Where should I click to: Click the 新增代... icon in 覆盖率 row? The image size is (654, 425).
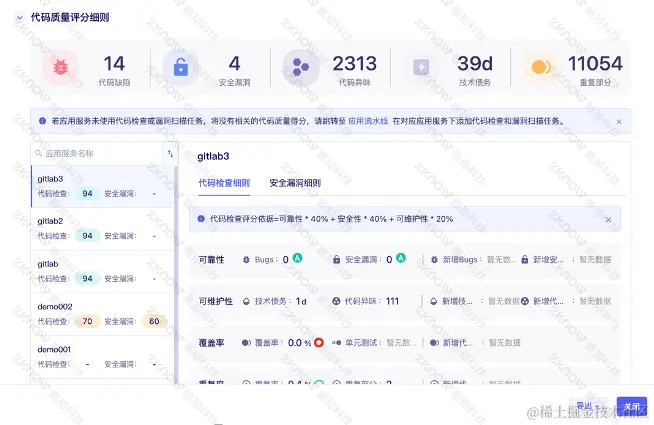(x=434, y=343)
